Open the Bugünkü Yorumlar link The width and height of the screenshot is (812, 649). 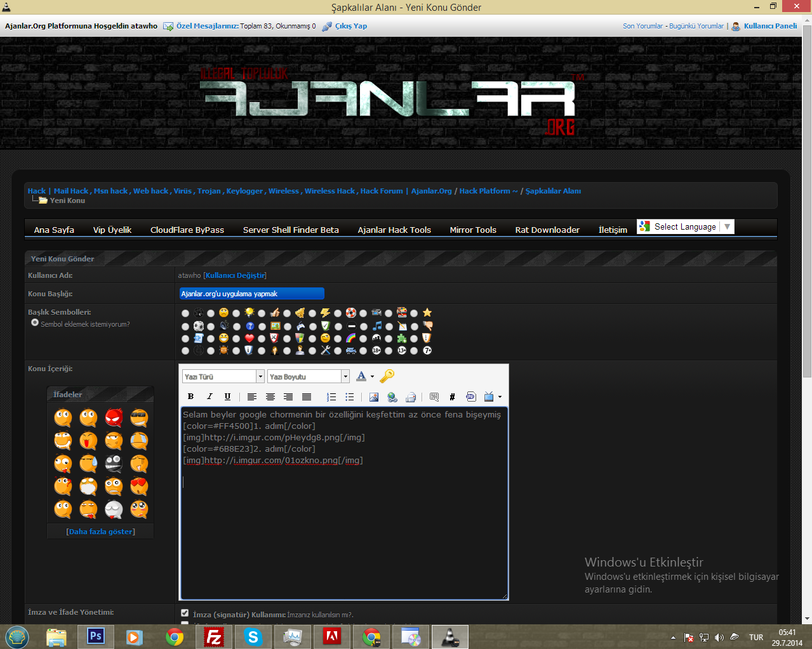coord(696,26)
